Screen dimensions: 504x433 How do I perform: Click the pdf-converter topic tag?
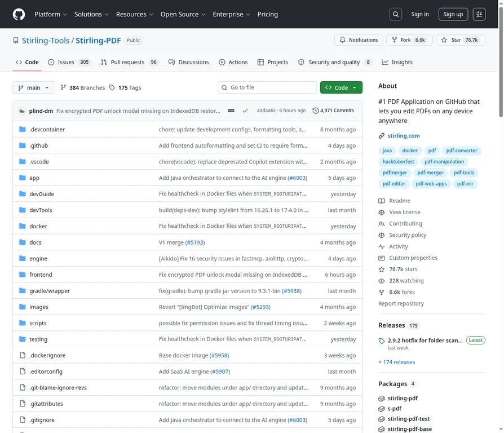[462, 151]
